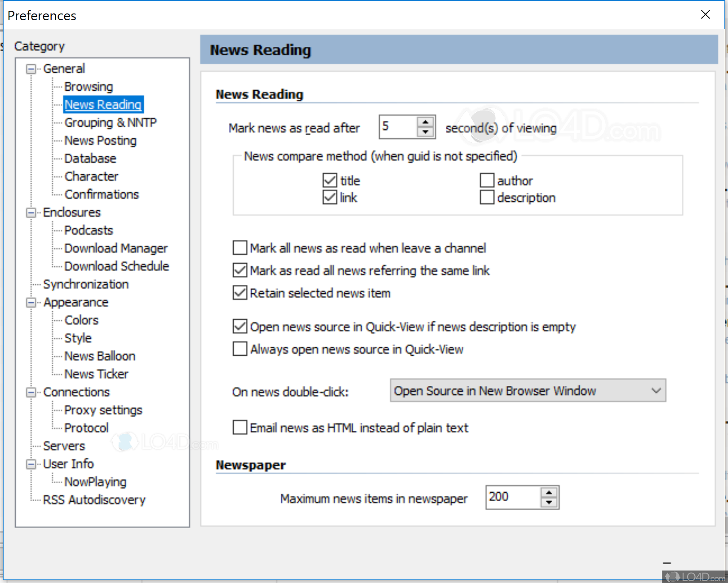
Task: Enable the author compare checkbox
Action: pos(487,181)
